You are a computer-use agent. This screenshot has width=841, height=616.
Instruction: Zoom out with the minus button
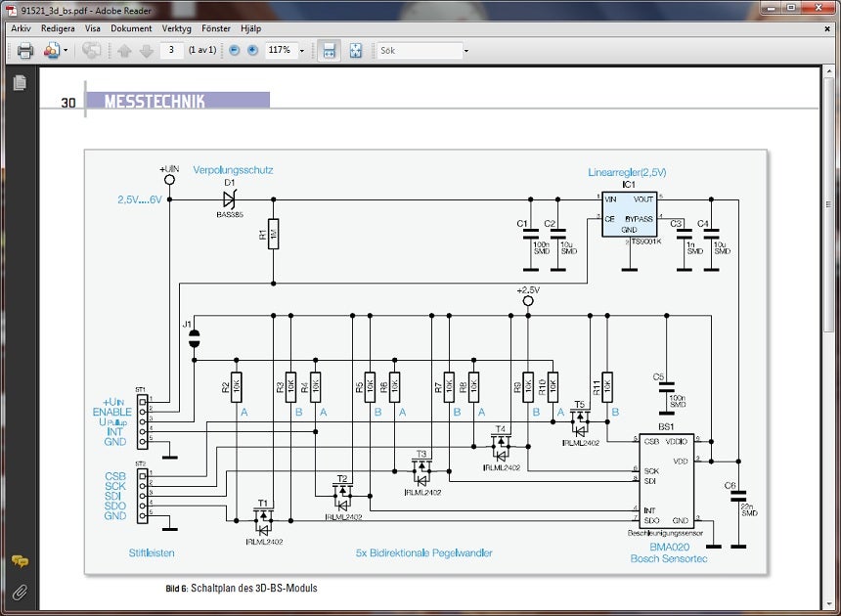pos(235,51)
